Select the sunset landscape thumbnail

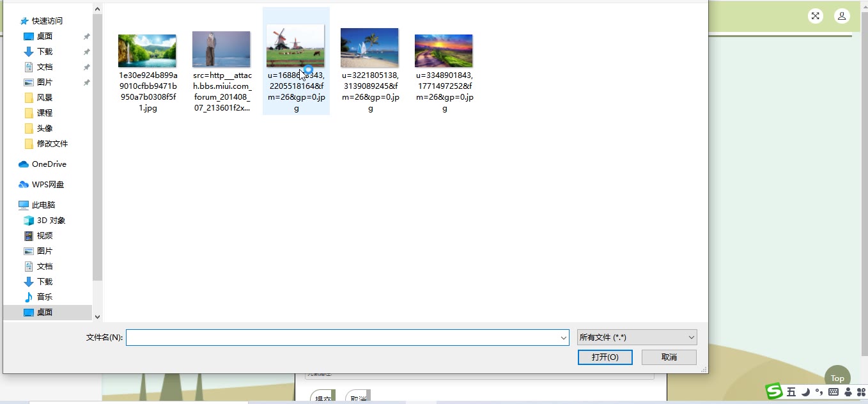444,50
